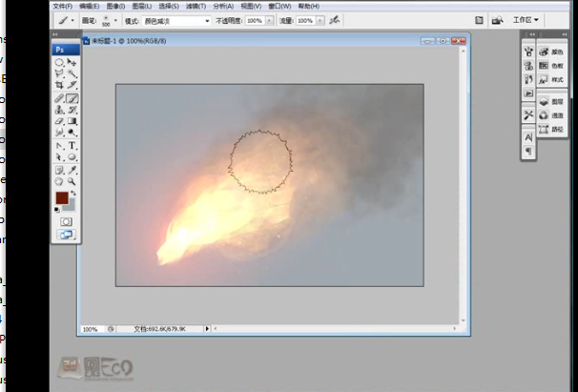Click the dark red foreground color swatch
This screenshot has height=392, width=578.
point(61,198)
